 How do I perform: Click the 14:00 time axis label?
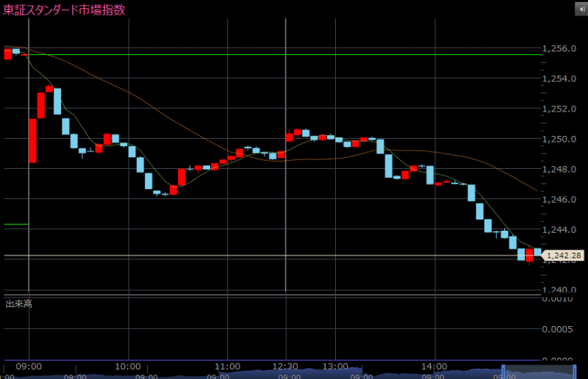[434, 367]
